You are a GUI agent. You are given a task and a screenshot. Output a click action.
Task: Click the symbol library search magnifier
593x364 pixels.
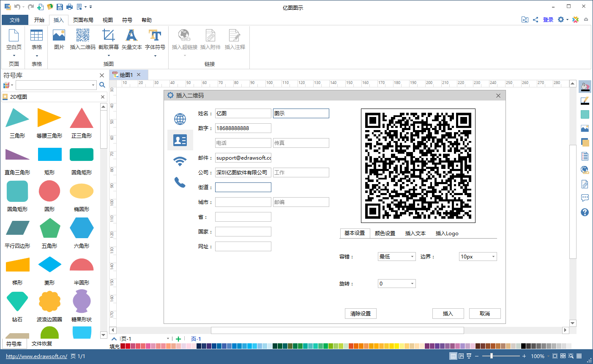click(x=102, y=85)
